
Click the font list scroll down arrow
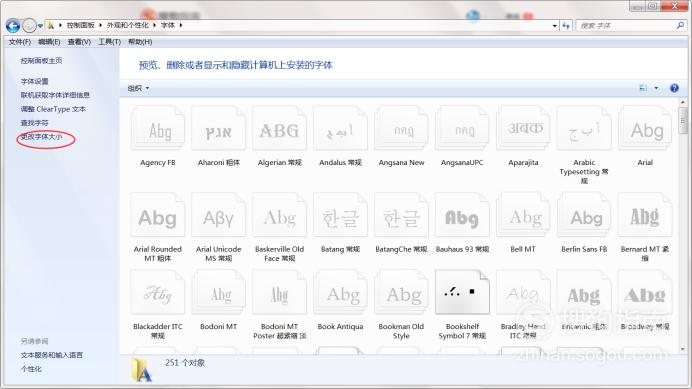[x=682, y=349]
